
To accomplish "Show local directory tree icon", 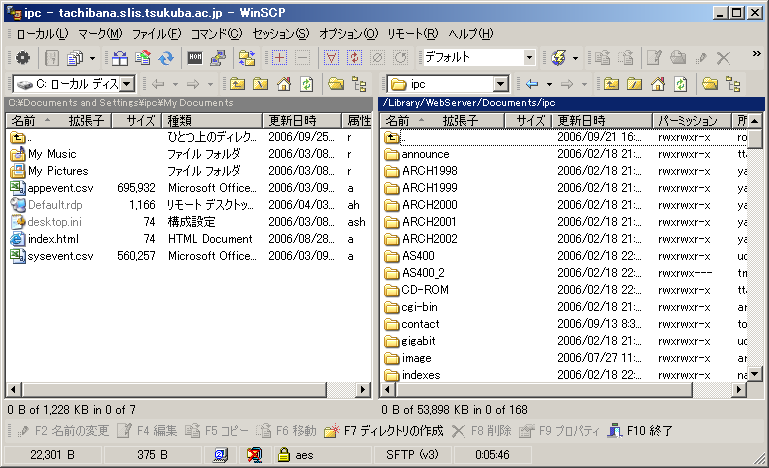I will click(x=359, y=84).
